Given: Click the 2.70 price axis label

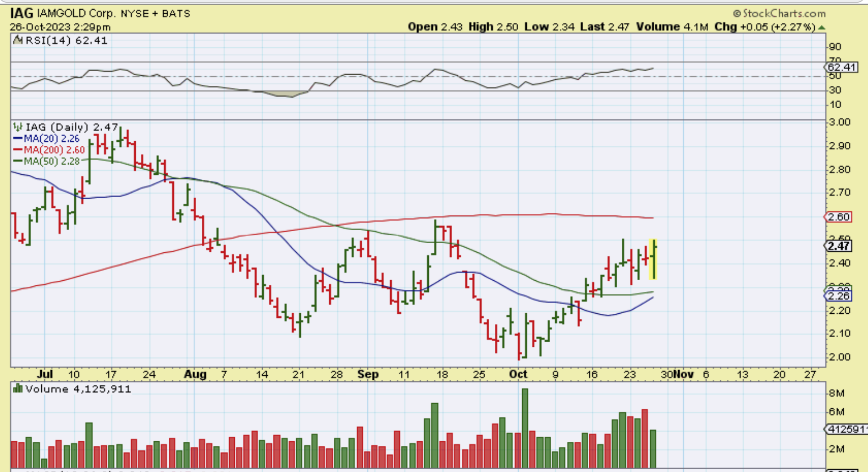Looking at the screenshot, I should (840, 192).
